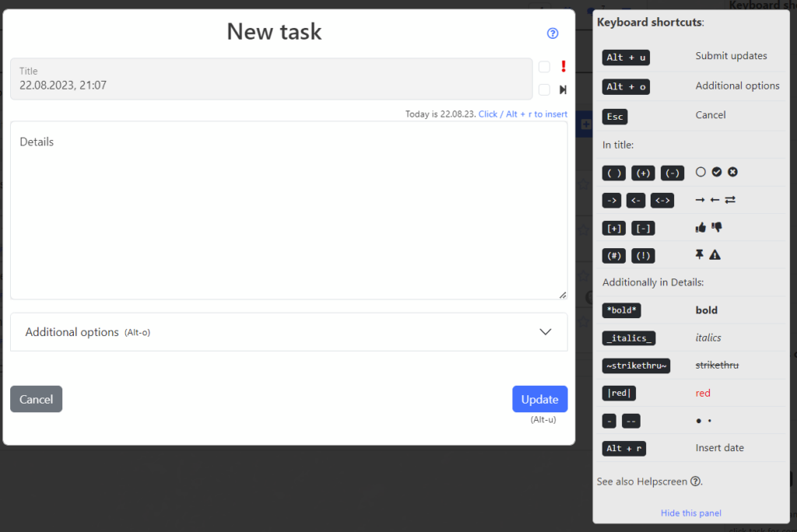Tick the checkbox next to skip-forward icon
Screen dimensions: 797x532
[544, 90]
